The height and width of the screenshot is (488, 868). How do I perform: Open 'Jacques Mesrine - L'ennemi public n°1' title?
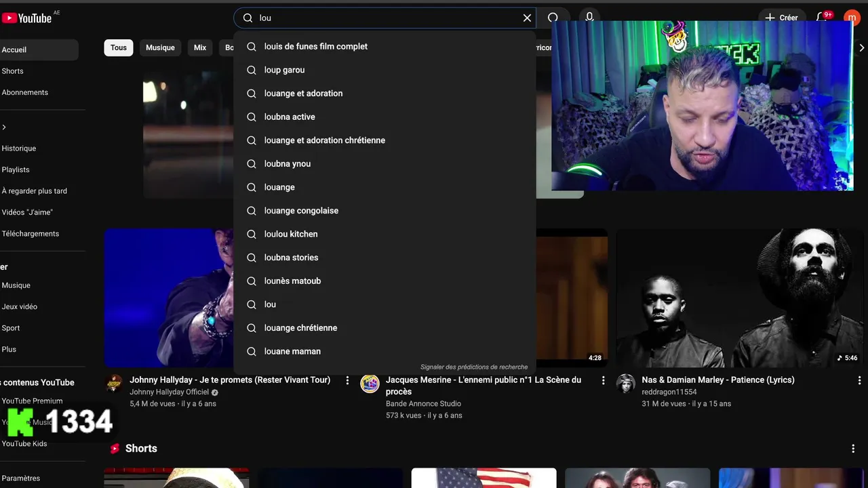(x=484, y=386)
